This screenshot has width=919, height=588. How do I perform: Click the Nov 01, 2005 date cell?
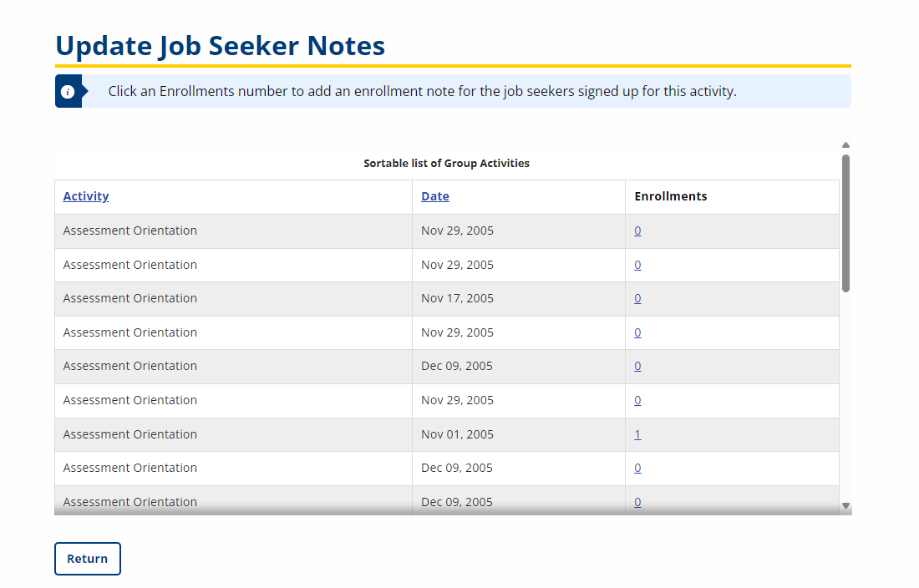pyautogui.click(x=457, y=434)
